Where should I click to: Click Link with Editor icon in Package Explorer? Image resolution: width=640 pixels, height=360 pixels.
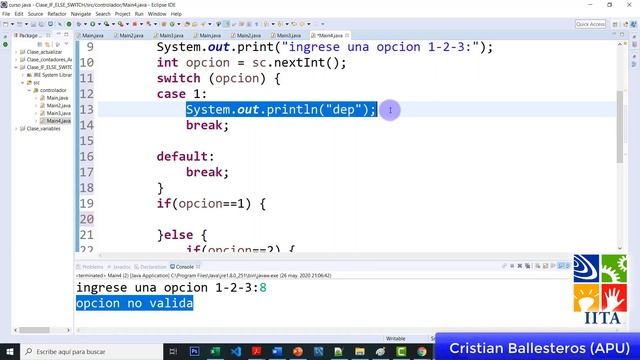(x=48, y=44)
